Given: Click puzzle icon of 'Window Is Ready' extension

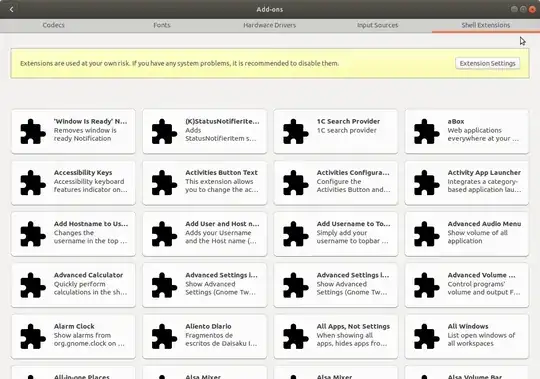Looking at the screenshot, I should click(x=33, y=131).
